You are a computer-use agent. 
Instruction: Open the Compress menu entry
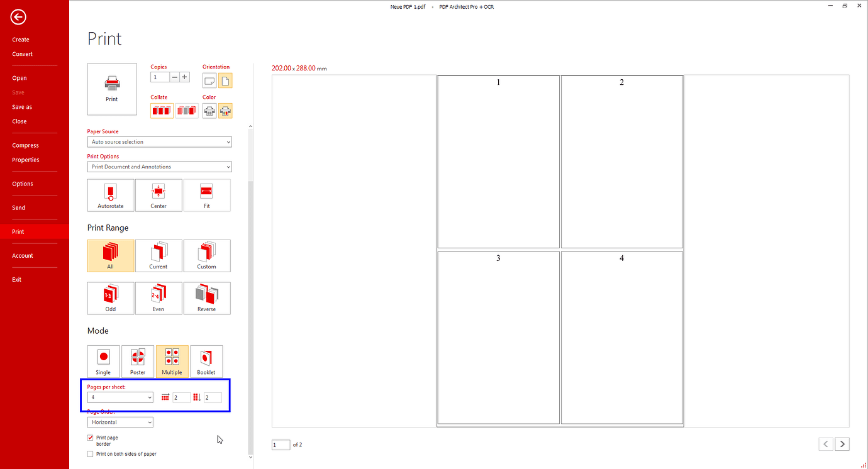25,145
